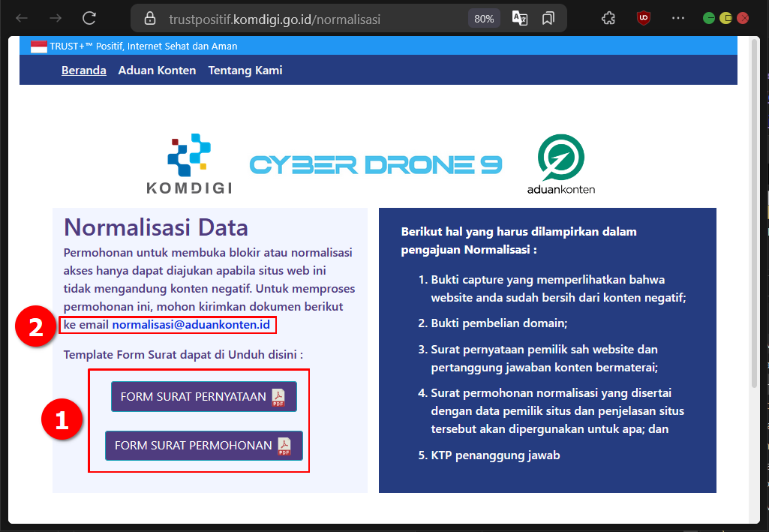Open the uBlock Origin extension icon

click(644, 17)
